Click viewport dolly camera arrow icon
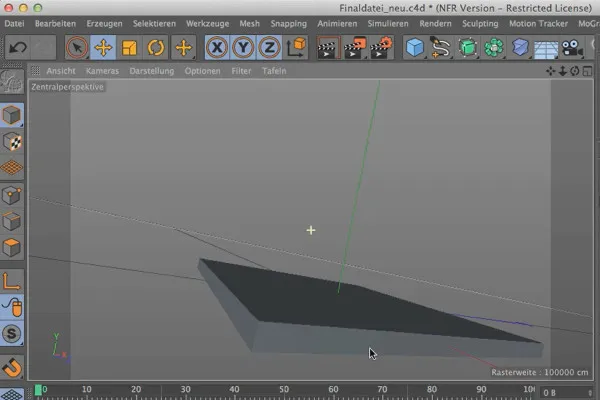600x400 pixels. [x=562, y=71]
